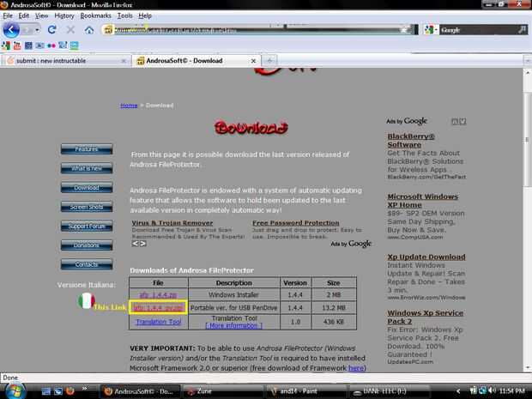Image resolution: width=532 pixels, height=399 pixels.
Task: Click the 11:54 PM system clock
Action: tap(512, 391)
